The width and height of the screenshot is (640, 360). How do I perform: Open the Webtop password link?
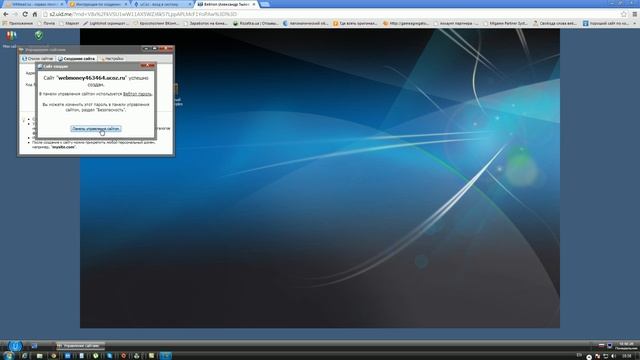[x=137, y=94]
